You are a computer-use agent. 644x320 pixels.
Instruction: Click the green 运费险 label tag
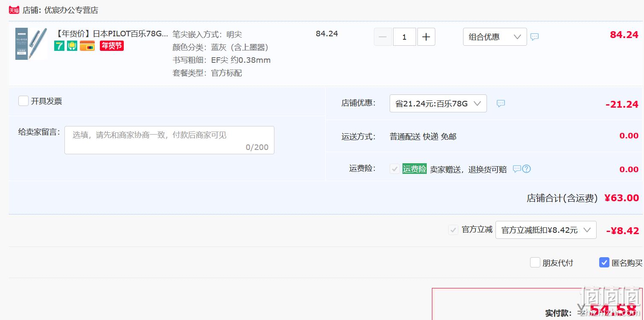414,169
